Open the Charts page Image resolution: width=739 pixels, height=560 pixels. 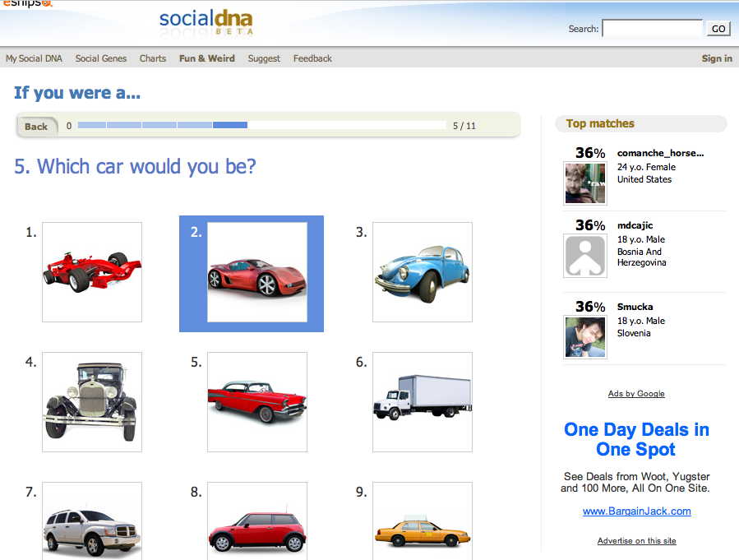(153, 58)
